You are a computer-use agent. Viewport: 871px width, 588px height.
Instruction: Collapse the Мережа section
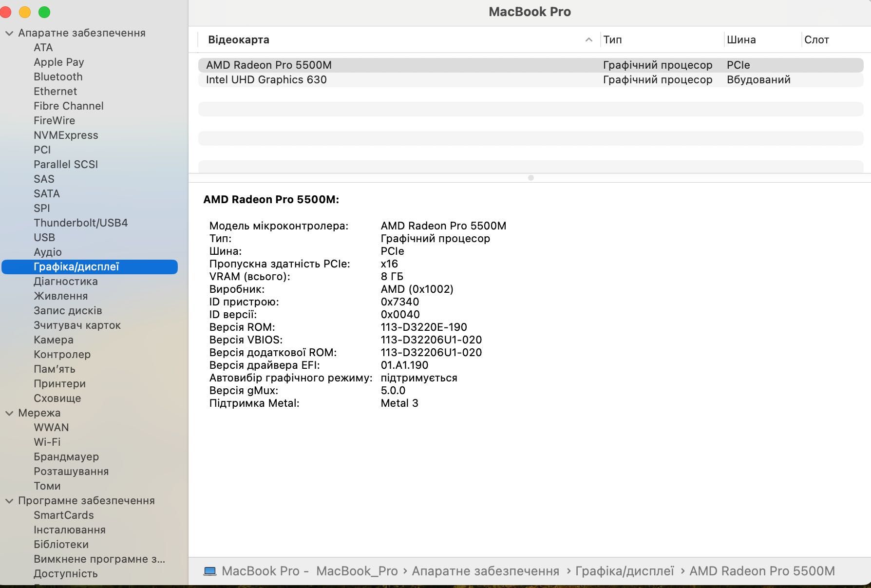click(x=9, y=413)
